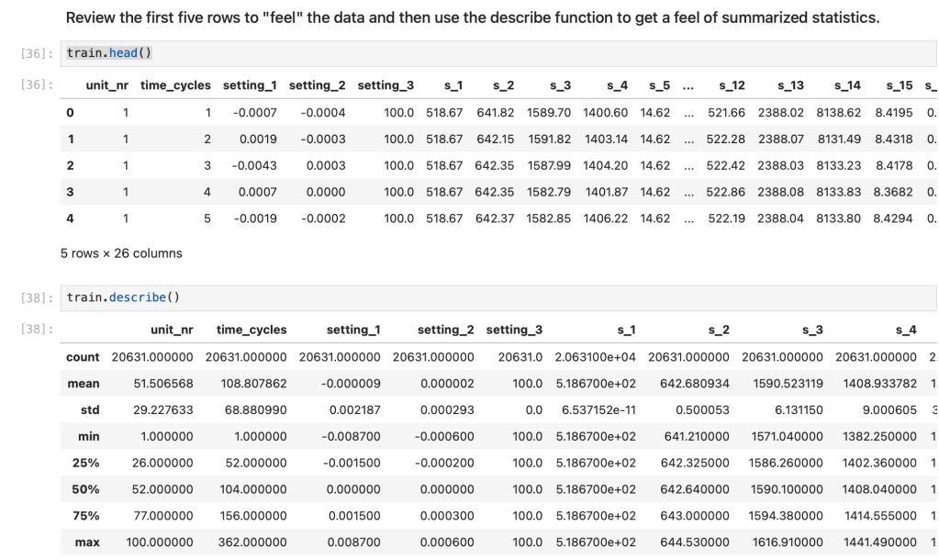Click the "max" row label in the describe table
939x560 pixels.
(x=87, y=543)
